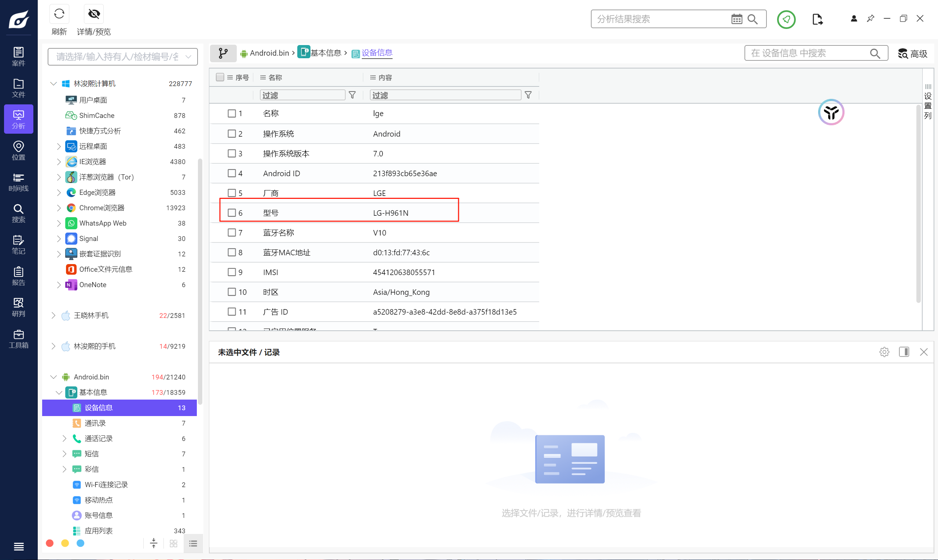
Task: Select 通讯录 in the tree
Action: (x=95, y=423)
